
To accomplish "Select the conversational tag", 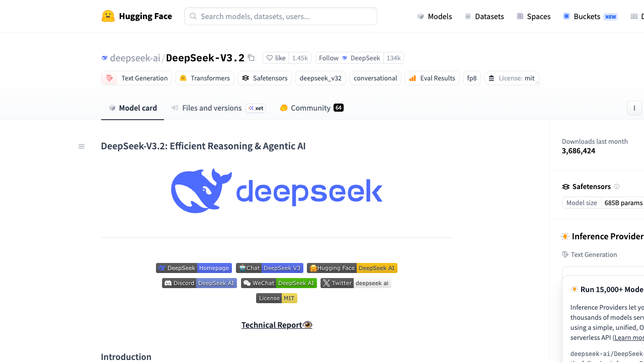I will click(375, 78).
